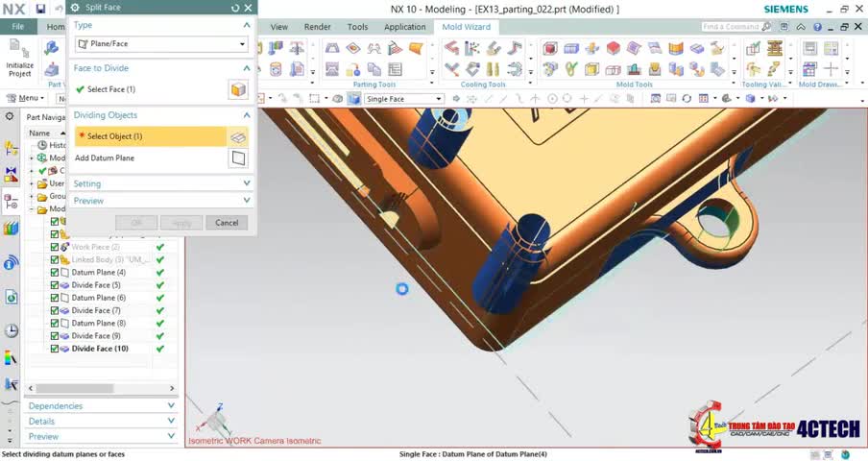Image resolution: width=868 pixels, height=461 pixels.
Task: Click the Save icon in title bar
Action: click(40, 9)
